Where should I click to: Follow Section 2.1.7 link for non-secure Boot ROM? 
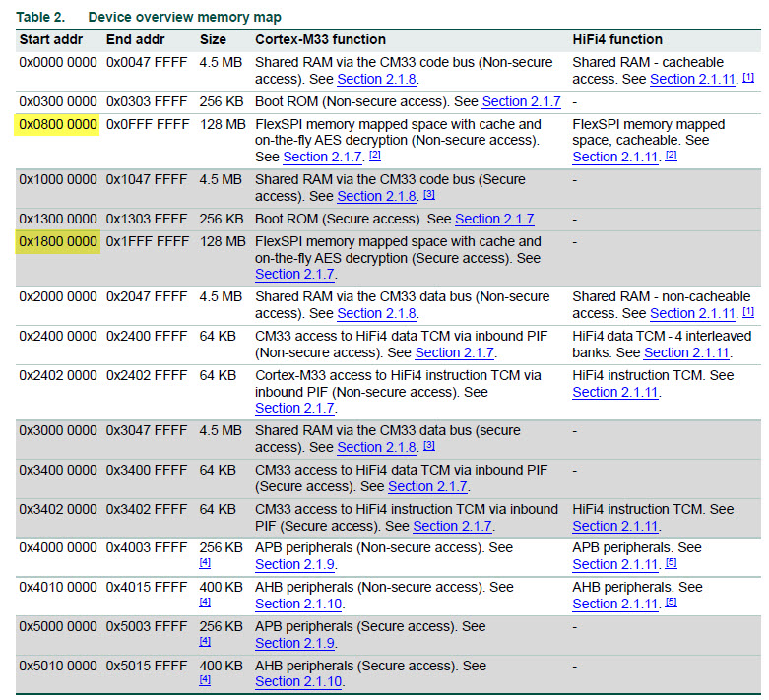[x=521, y=102]
